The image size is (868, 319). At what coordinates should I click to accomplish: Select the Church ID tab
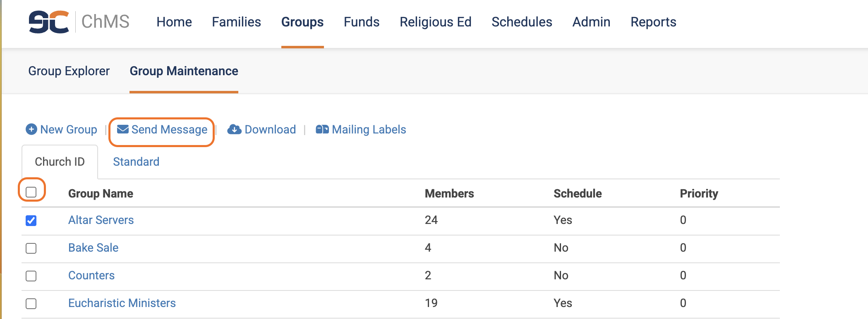[x=60, y=162]
